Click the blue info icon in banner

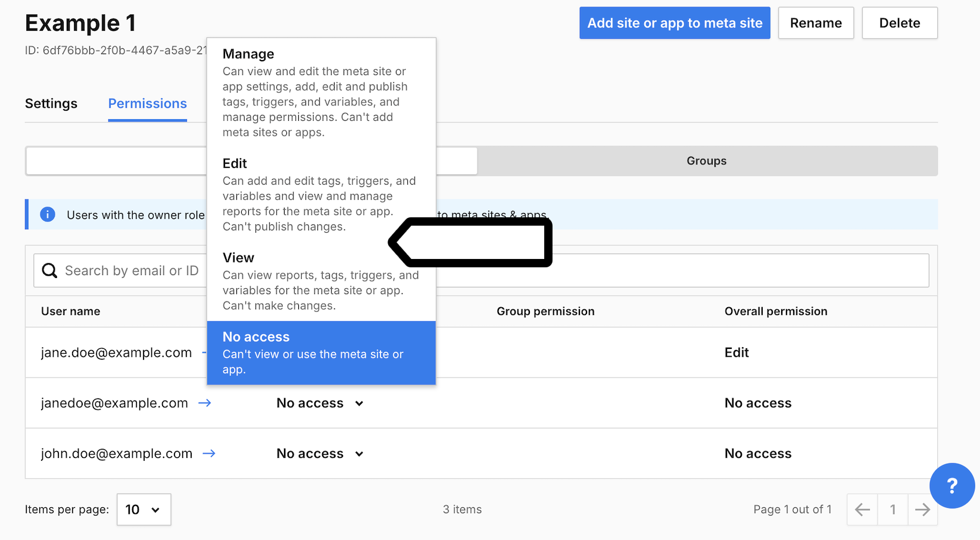48,214
